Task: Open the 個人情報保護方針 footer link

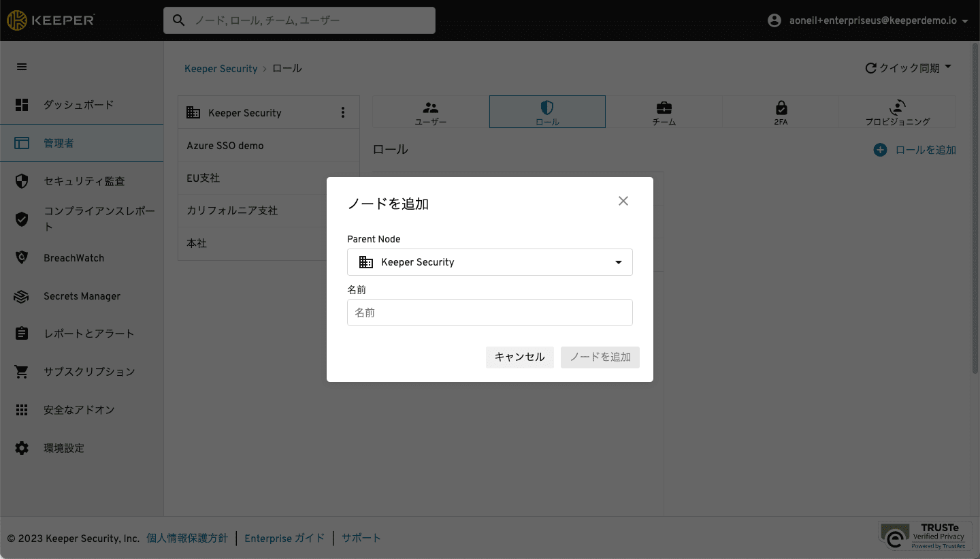Action: point(187,538)
